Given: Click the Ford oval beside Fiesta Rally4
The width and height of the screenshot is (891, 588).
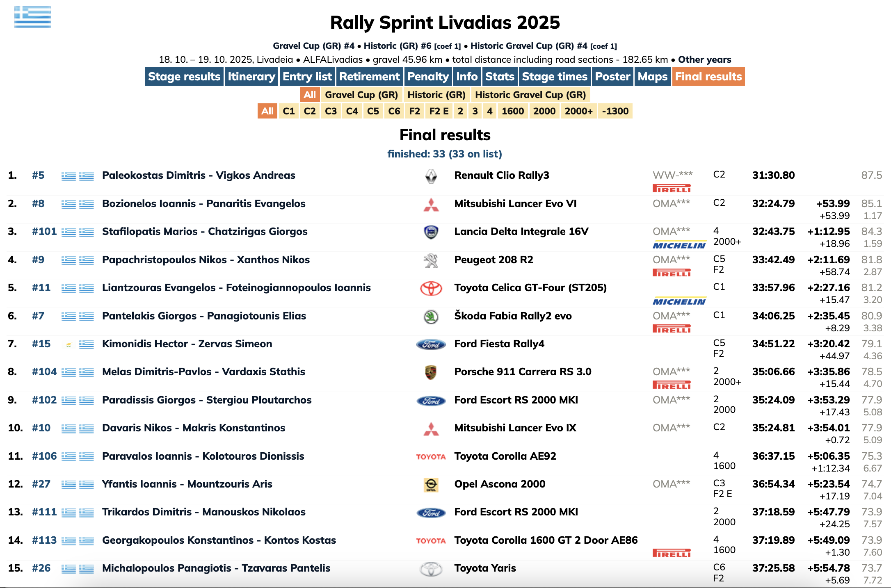Looking at the screenshot, I should point(431,344).
